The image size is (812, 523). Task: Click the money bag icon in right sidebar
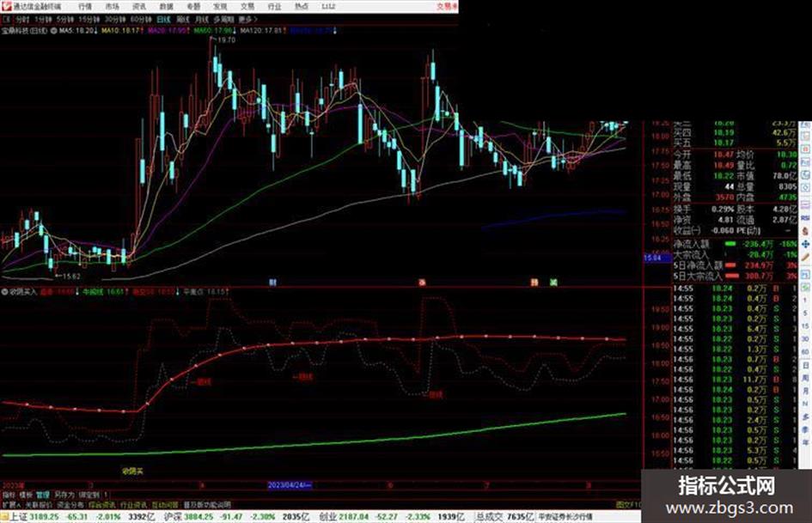pos(805,231)
